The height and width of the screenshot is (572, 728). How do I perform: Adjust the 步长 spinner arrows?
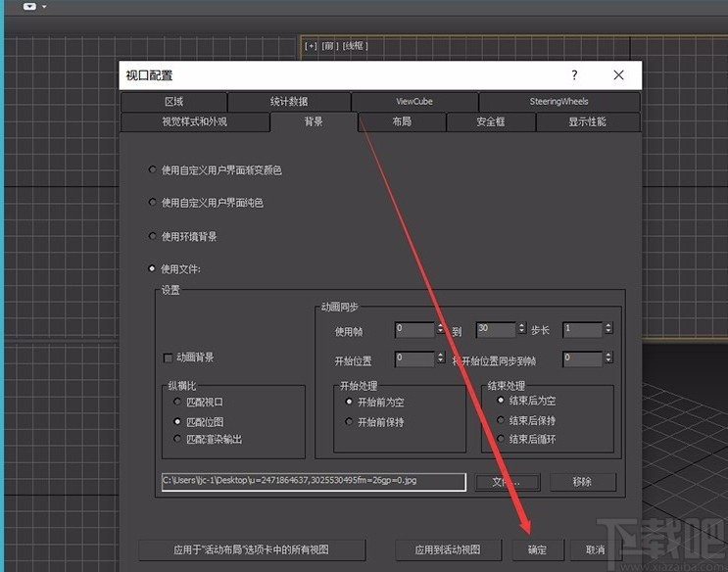(x=608, y=329)
